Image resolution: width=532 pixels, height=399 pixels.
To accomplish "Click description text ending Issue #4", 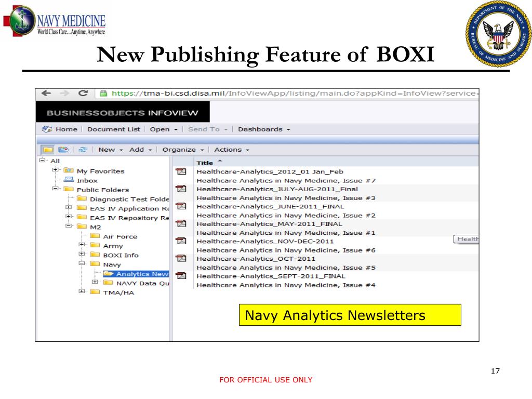I will tap(286, 285).
